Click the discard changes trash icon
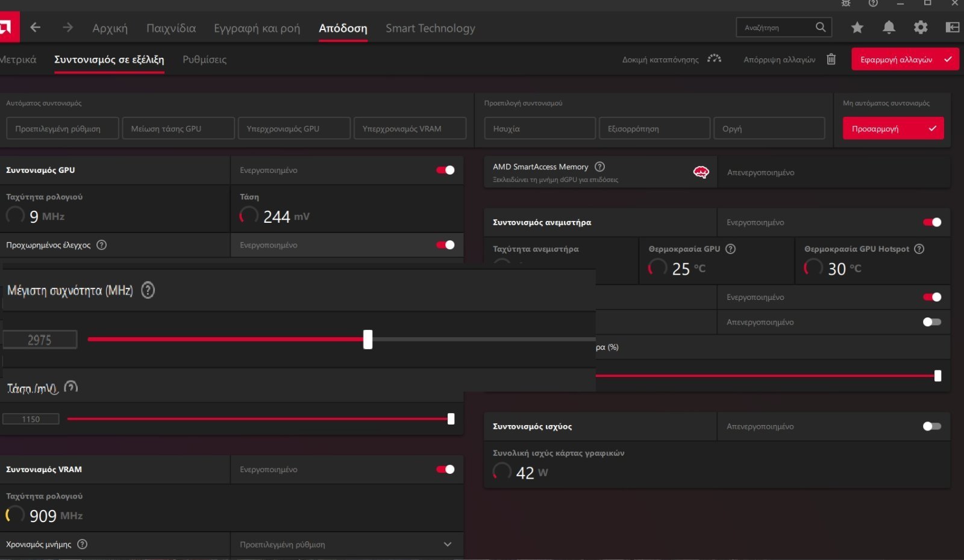 click(x=831, y=59)
